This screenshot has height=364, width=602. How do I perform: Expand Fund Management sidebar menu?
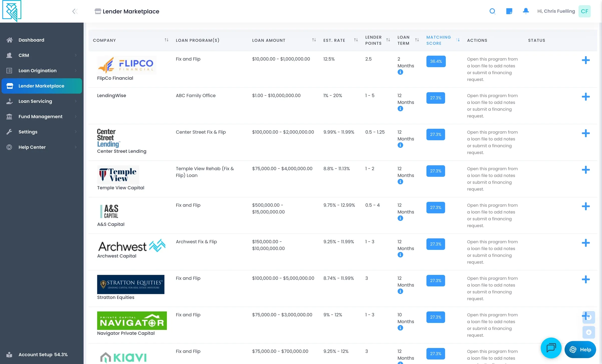click(x=42, y=116)
